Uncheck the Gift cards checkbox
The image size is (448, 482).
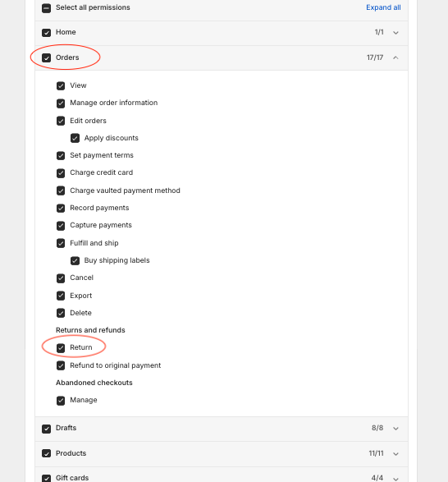coord(47,479)
